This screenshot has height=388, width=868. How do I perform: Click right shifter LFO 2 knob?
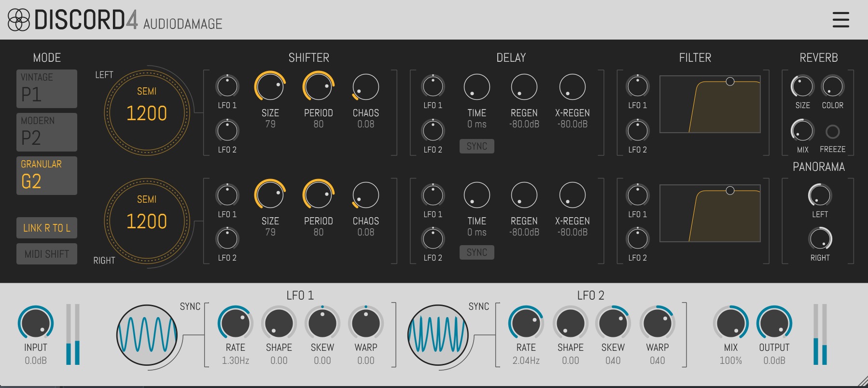pos(227,239)
